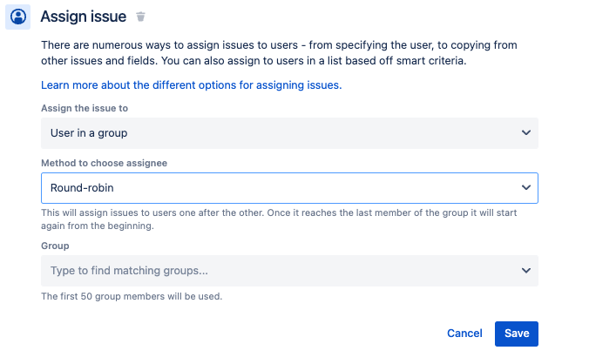Click the 'Group' field label
Image resolution: width=589 pixels, height=364 pixels.
click(x=55, y=246)
